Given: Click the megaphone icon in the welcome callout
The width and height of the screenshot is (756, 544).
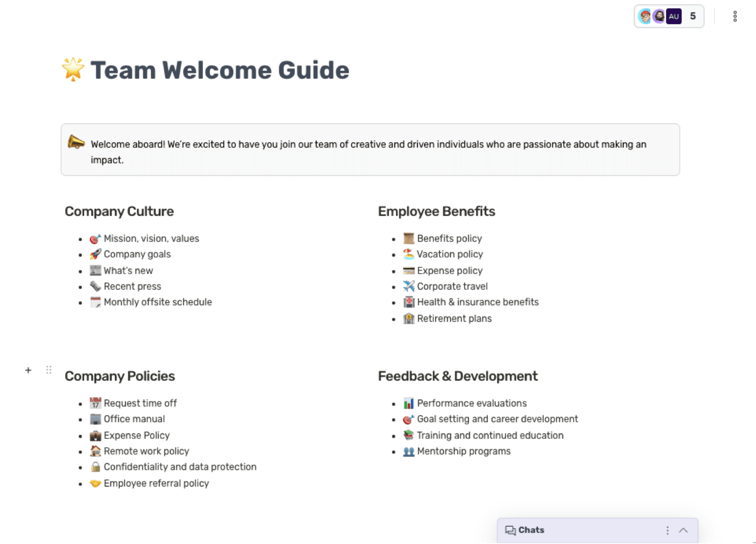Looking at the screenshot, I should [x=77, y=144].
